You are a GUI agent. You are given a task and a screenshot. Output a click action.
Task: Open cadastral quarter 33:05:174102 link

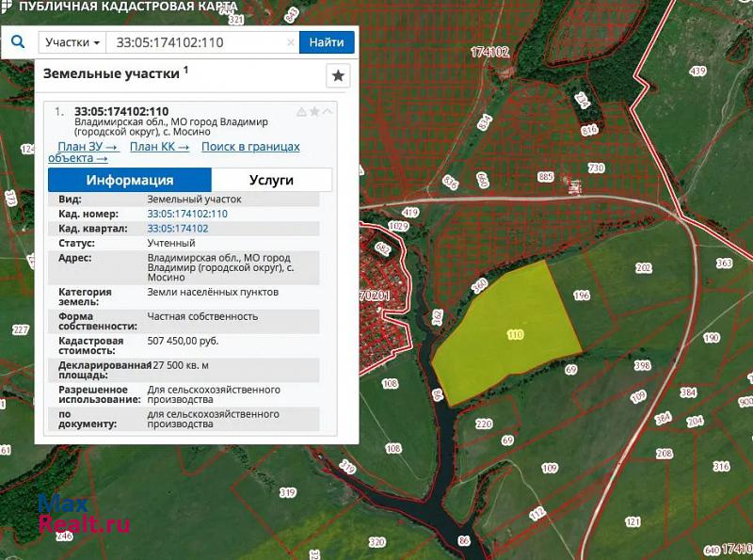tap(178, 228)
